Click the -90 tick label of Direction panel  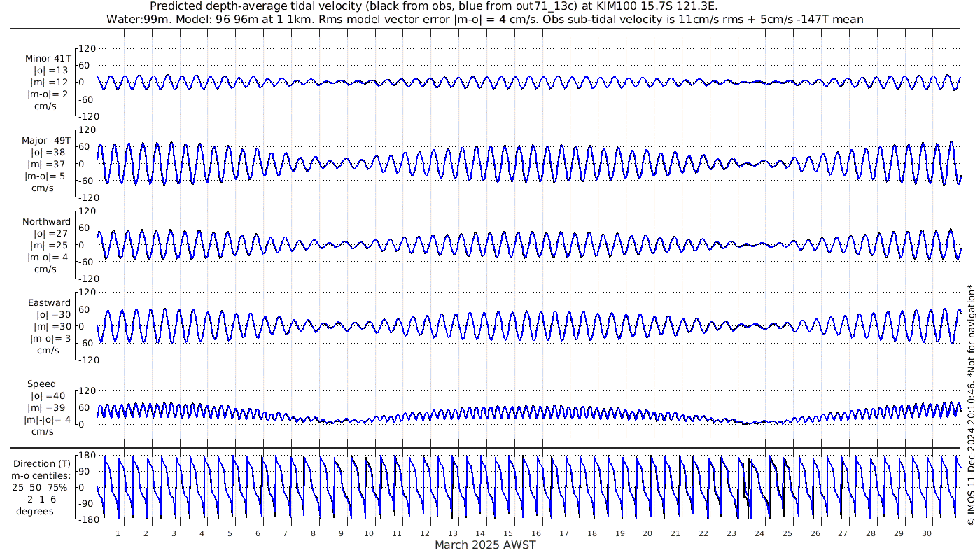pos(86,503)
